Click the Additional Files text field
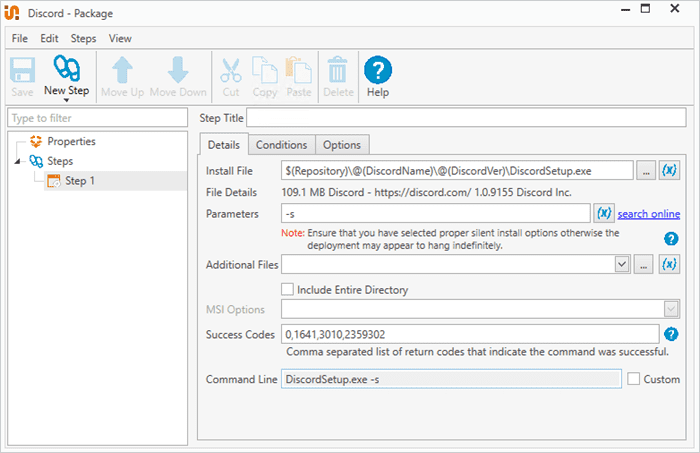 pos(448,264)
